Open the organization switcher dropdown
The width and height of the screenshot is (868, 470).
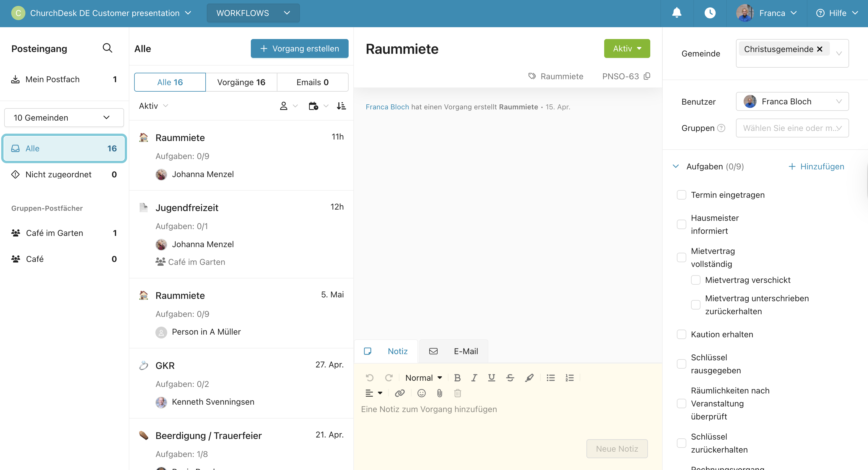(x=101, y=13)
